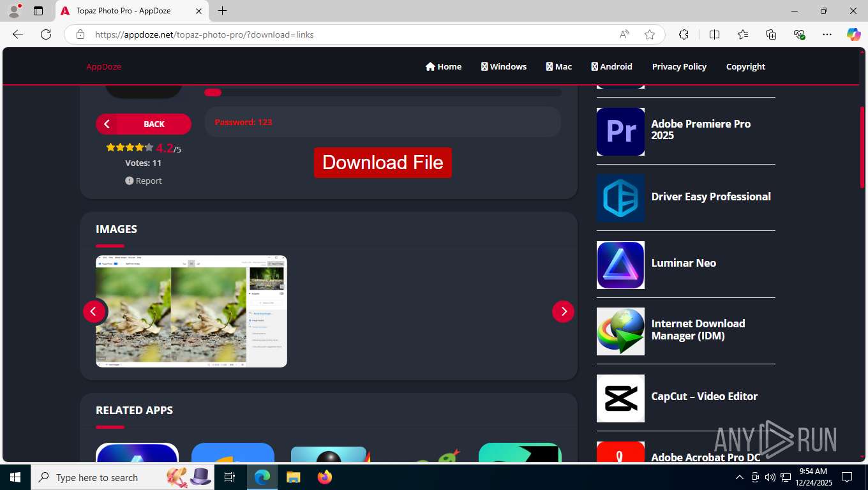Add this page to favorites star
Image resolution: width=868 pixels, height=490 pixels.
[650, 34]
